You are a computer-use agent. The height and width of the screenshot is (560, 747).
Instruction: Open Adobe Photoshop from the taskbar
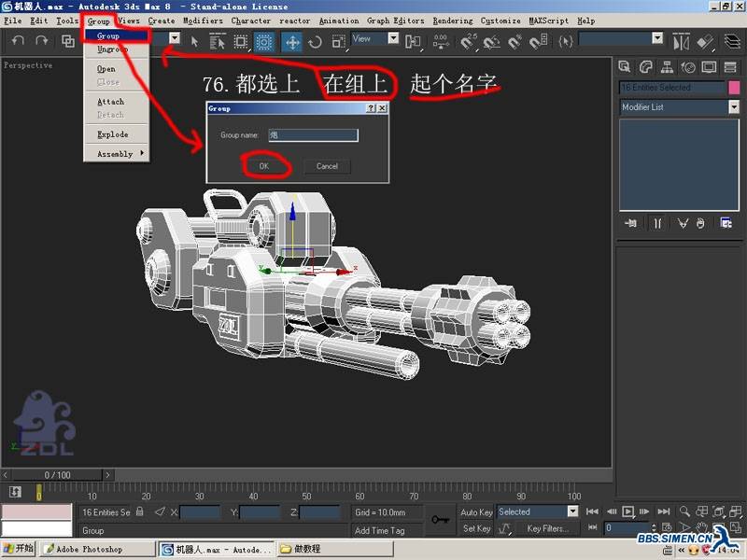[97, 549]
